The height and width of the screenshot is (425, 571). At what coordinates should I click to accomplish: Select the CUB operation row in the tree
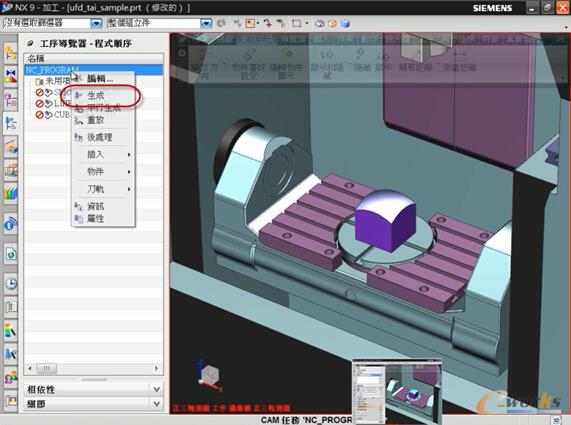click(x=53, y=115)
